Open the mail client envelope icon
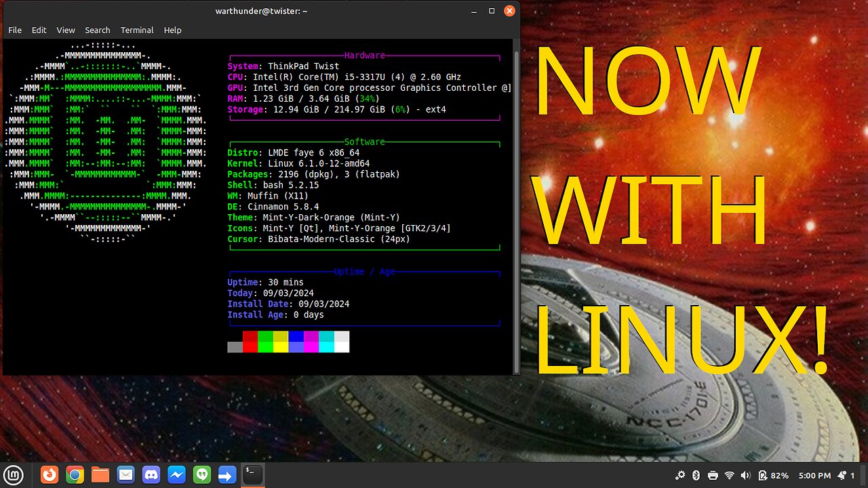868x488 pixels. (x=125, y=475)
